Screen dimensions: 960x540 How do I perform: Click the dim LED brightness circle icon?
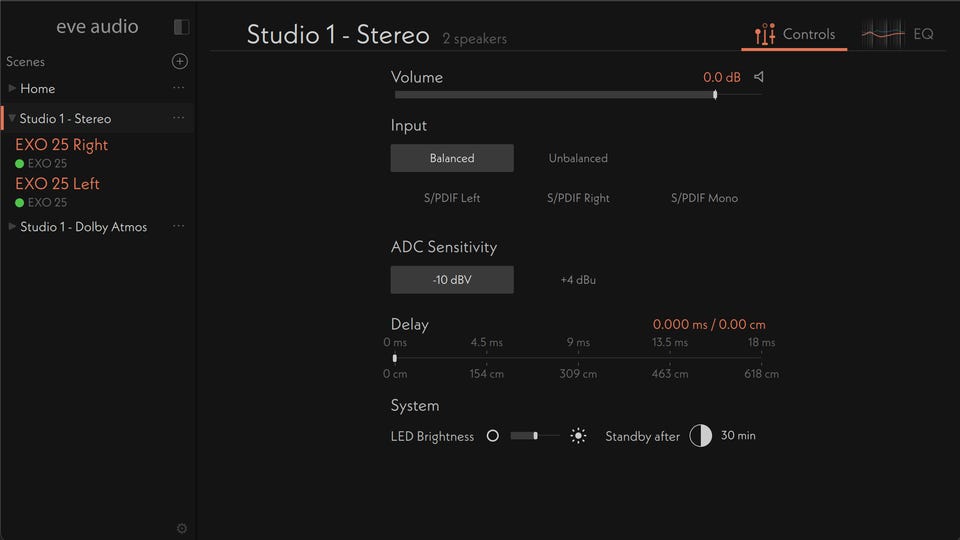492,436
